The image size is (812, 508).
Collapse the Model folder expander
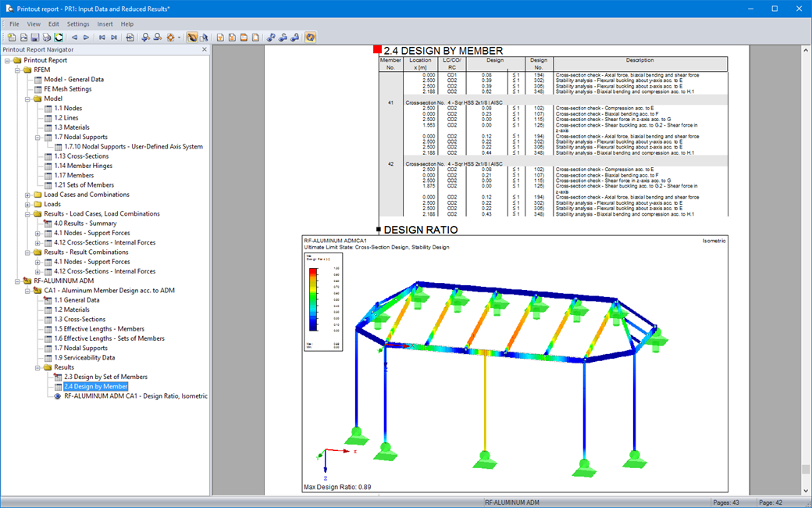click(x=27, y=99)
